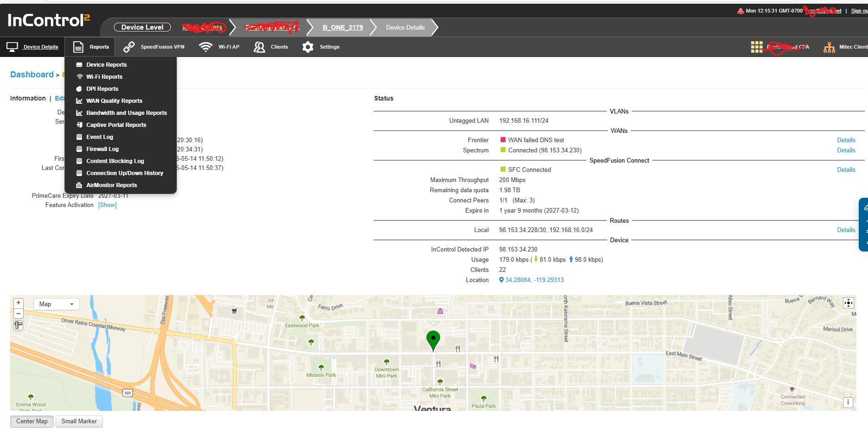Click the Center Map button
The height and width of the screenshot is (434, 868).
32,421
